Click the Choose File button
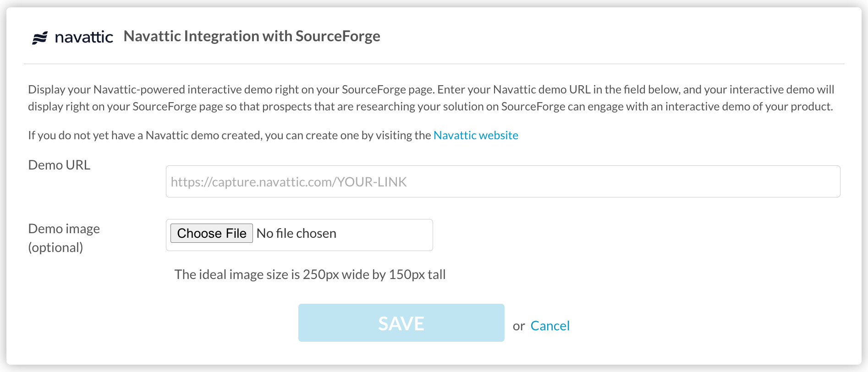This screenshot has height=372, width=868. pyautogui.click(x=211, y=233)
